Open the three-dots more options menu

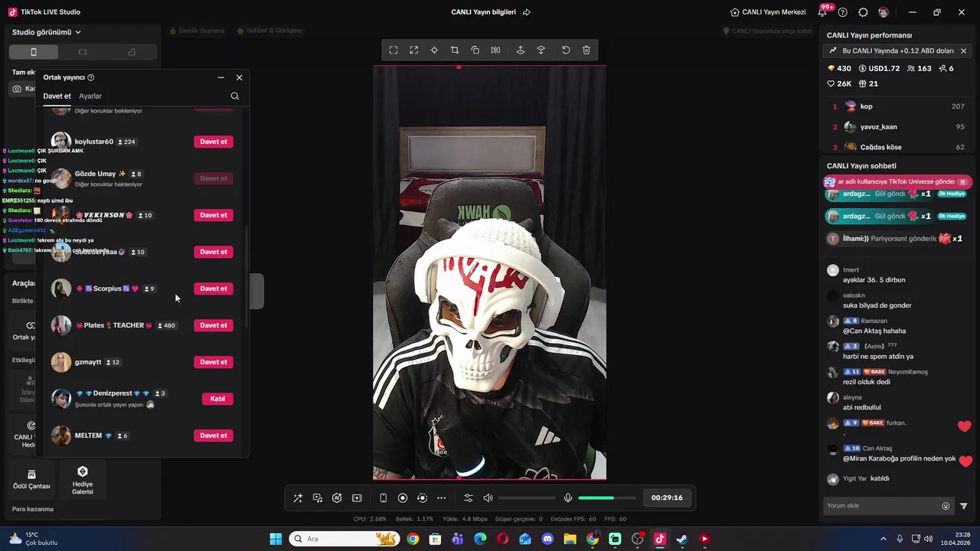[441, 498]
